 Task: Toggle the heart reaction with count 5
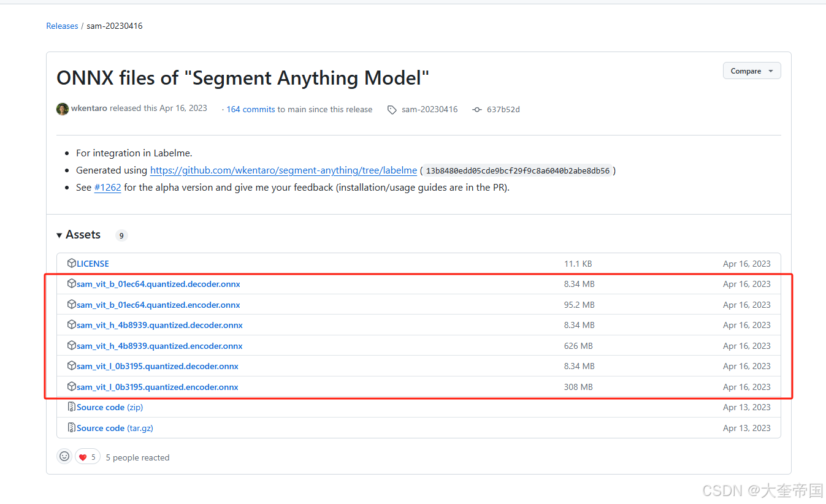pos(88,457)
